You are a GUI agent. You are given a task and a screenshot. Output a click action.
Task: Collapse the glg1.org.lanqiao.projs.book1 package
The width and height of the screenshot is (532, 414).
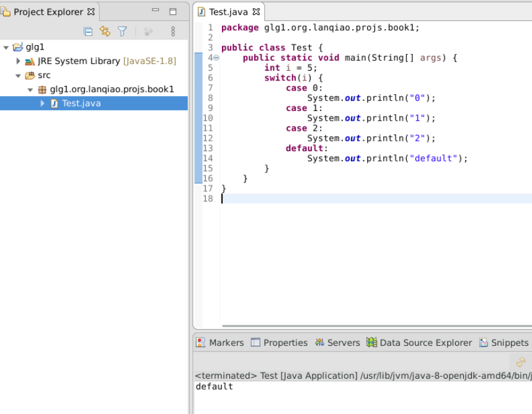pyautogui.click(x=30, y=90)
